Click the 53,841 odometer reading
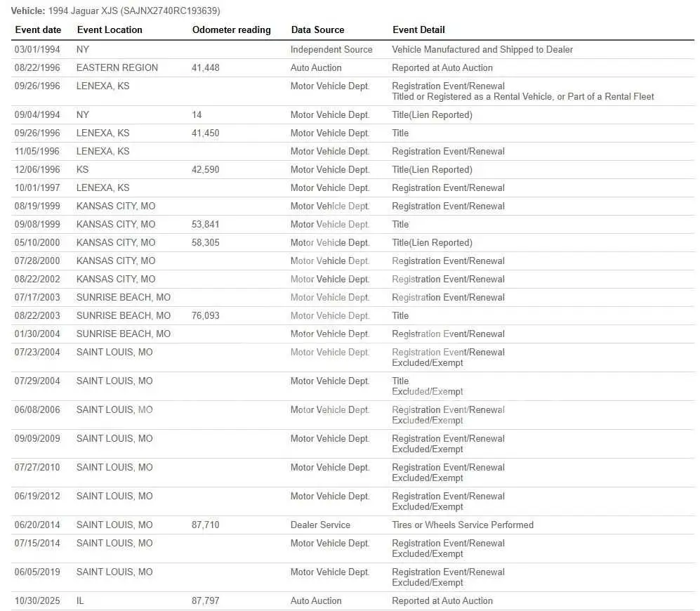 [205, 225]
